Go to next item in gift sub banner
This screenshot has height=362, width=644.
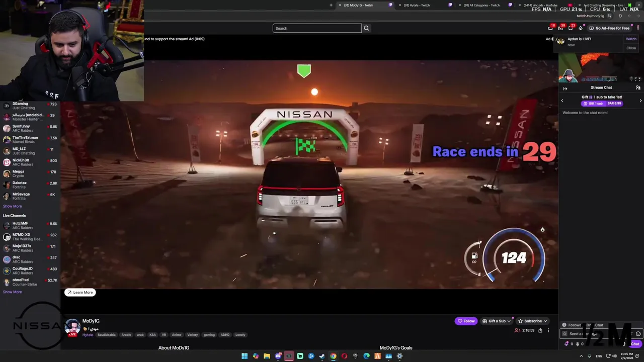click(x=640, y=101)
